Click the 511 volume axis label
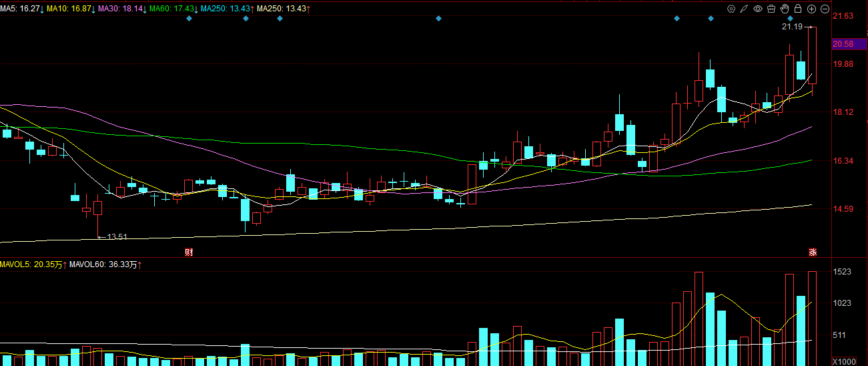The height and width of the screenshot is (366, 868). pyautogui.click(x=841, y=335)
